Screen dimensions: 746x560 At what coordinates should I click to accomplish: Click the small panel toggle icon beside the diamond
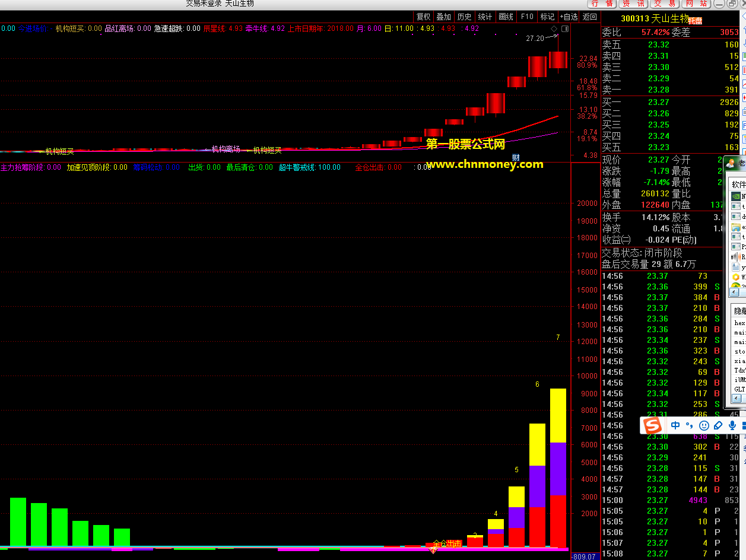point(564,28)
